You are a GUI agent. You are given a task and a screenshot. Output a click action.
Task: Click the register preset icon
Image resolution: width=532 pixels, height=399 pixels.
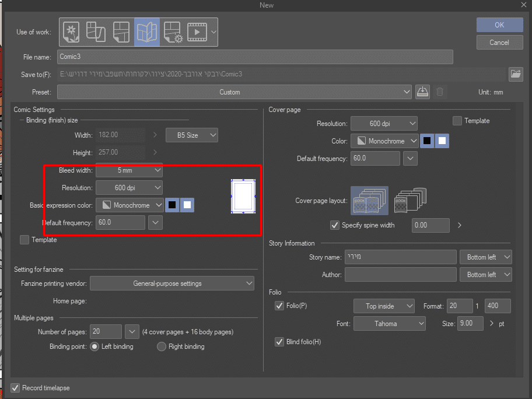423,92
